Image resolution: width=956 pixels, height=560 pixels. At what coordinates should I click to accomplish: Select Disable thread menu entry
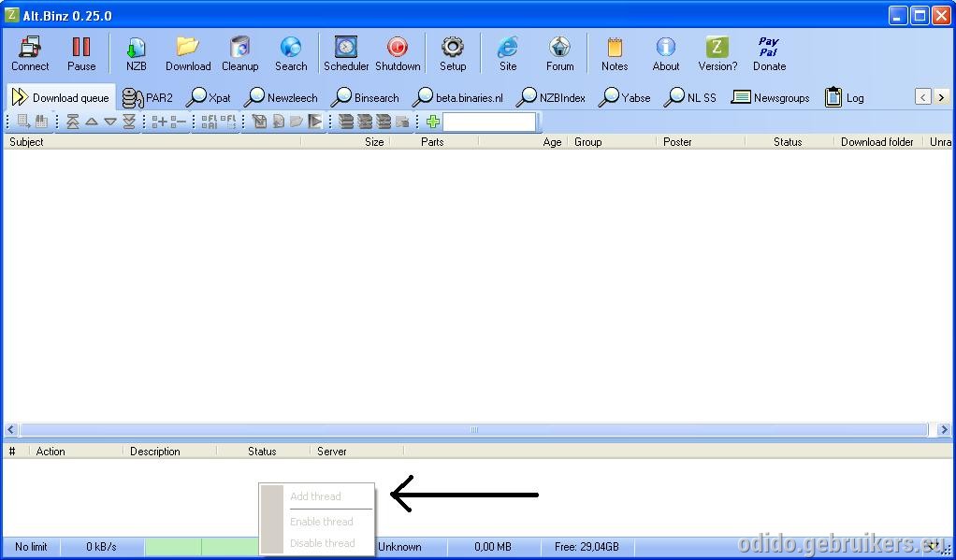(323, 543)
